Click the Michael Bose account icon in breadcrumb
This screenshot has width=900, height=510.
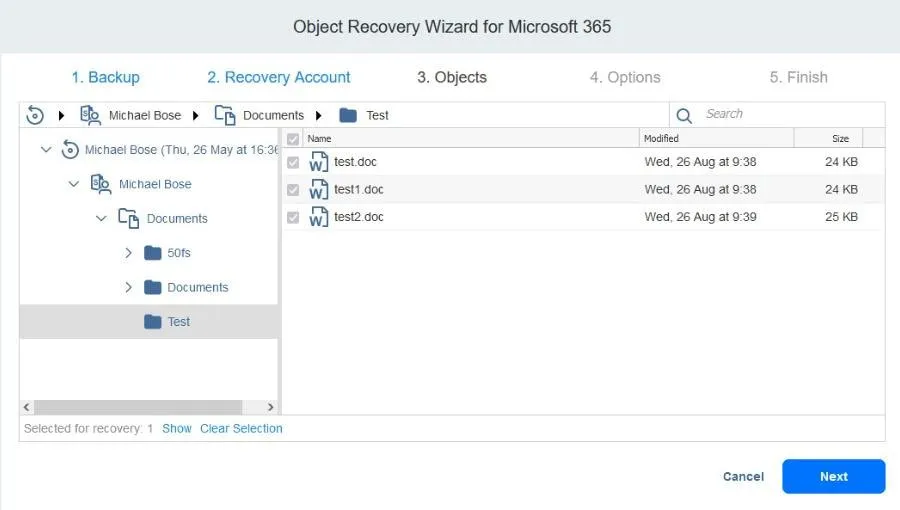(x=91, y=115)
